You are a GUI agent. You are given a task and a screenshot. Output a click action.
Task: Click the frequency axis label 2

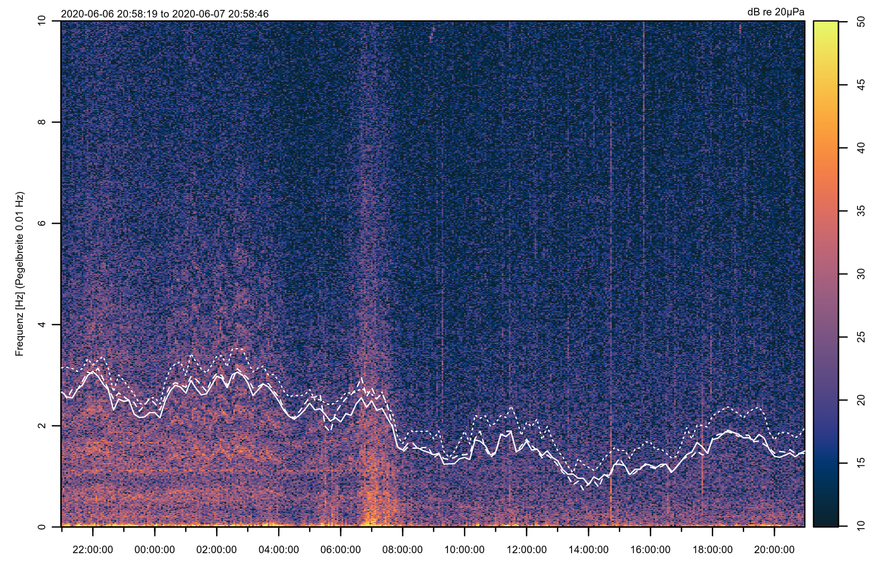click(x=42, y=426)
